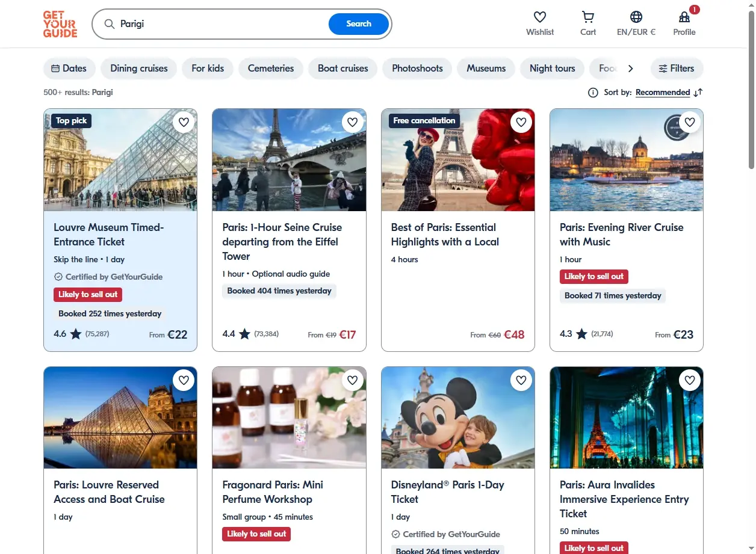Save Evening River Cruise to wishlist
This screenshot has width=756, height=554.
point(690,122)
